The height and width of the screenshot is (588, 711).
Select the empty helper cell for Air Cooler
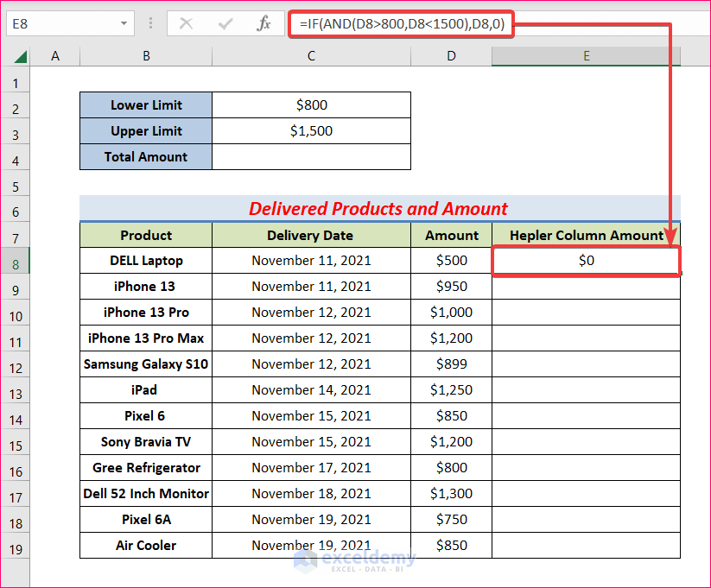587,545
